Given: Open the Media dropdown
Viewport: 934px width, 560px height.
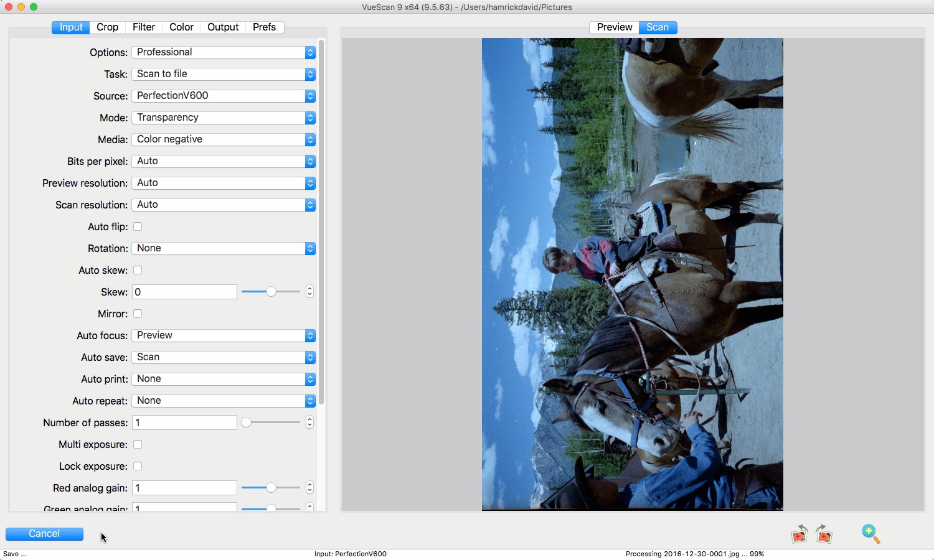Looking at the screenshot, I should coord(223,139).
